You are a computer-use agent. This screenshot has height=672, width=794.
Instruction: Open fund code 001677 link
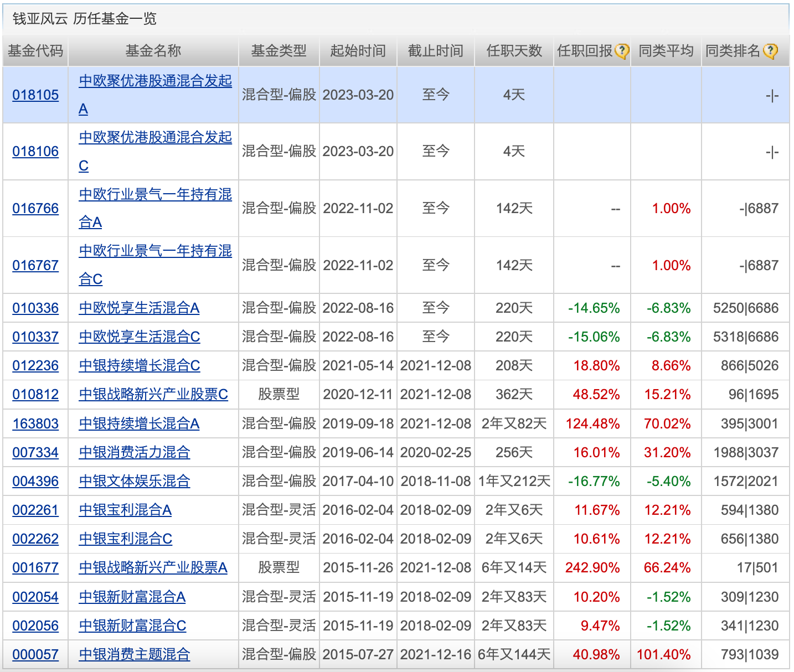click(x=35, y=567)
